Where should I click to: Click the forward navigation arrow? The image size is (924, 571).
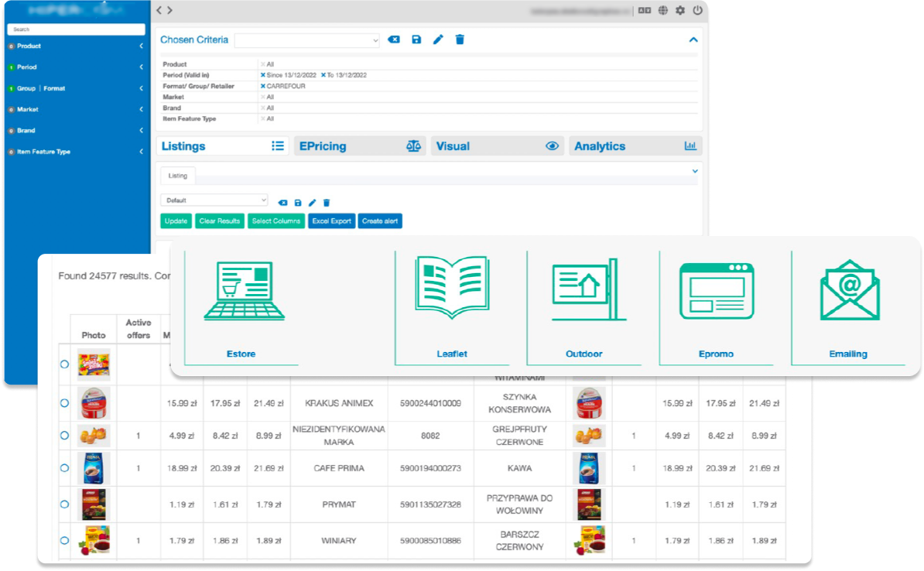[x=169, y=10]
